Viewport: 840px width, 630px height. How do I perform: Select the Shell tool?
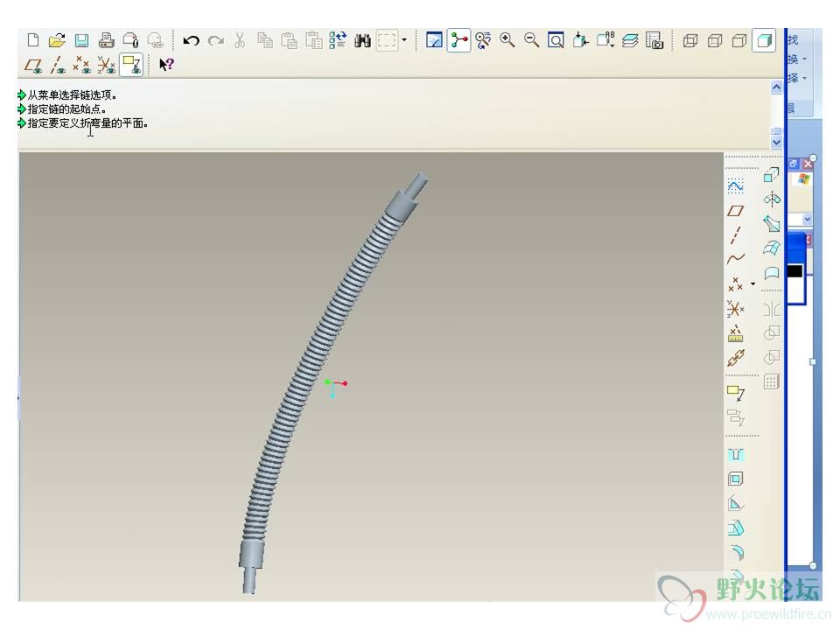click(x=736, y=479)
